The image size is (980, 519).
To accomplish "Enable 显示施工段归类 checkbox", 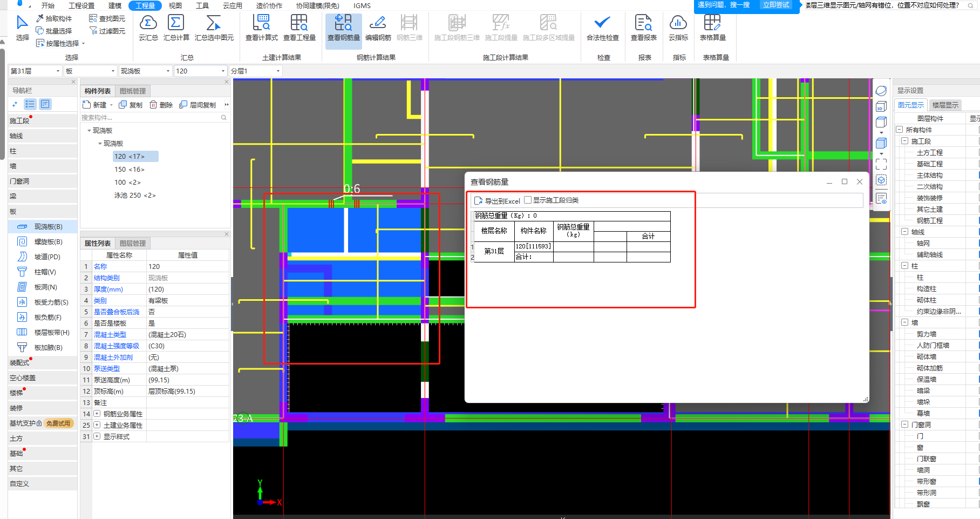I will (x=528, y=200).
